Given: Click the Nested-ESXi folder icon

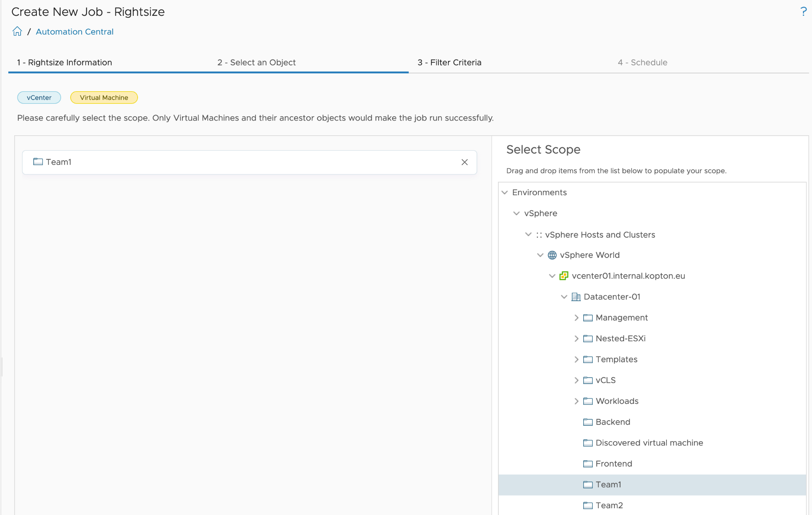Looking at the screenshot, I should pyautogui.click(x=588, y=338).
